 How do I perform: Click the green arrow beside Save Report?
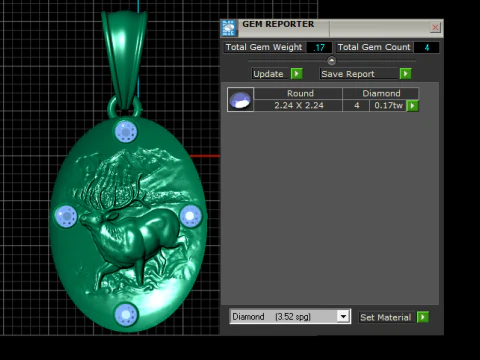coord(405,74)
